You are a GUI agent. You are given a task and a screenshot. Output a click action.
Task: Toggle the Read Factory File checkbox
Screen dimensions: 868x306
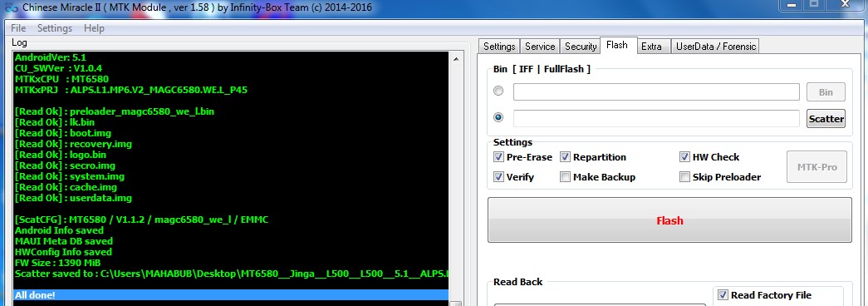(x=723, y=295)
